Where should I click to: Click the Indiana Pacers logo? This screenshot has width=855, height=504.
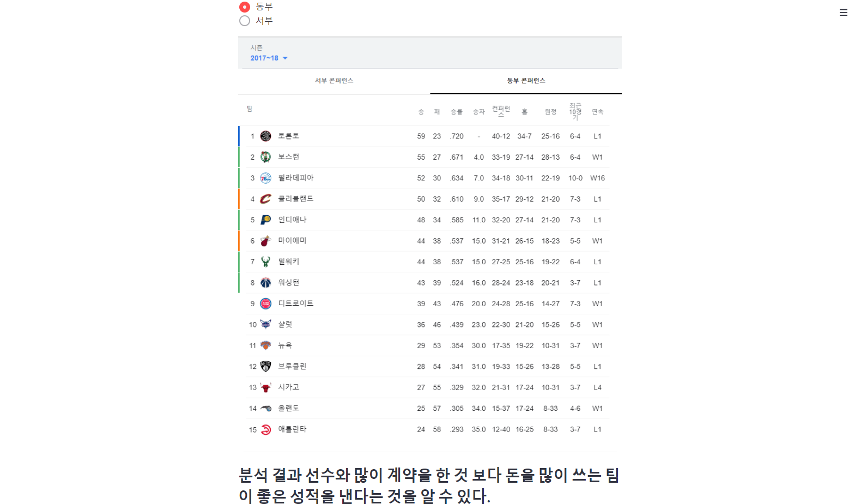point(266,220)
